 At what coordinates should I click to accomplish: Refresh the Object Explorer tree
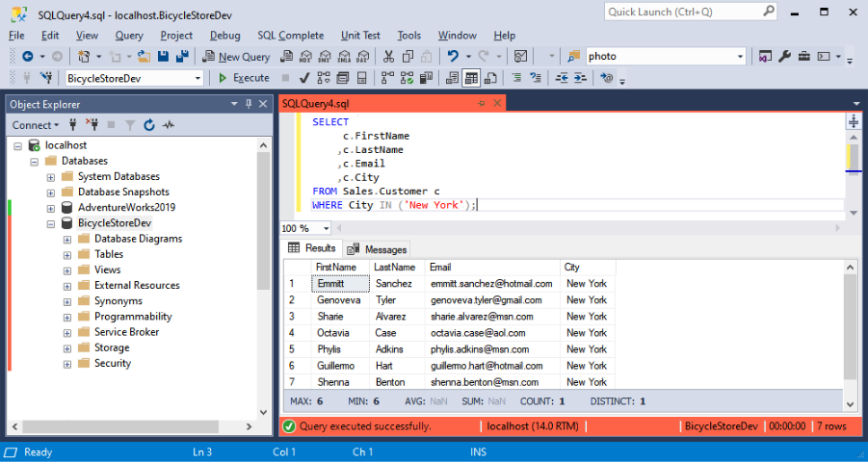pos(149,125)
